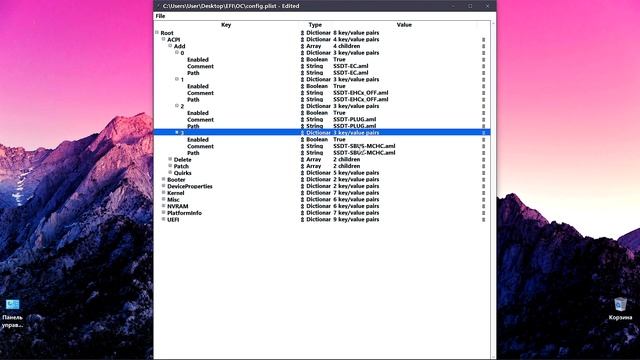Expand the Patch array node

170,166
